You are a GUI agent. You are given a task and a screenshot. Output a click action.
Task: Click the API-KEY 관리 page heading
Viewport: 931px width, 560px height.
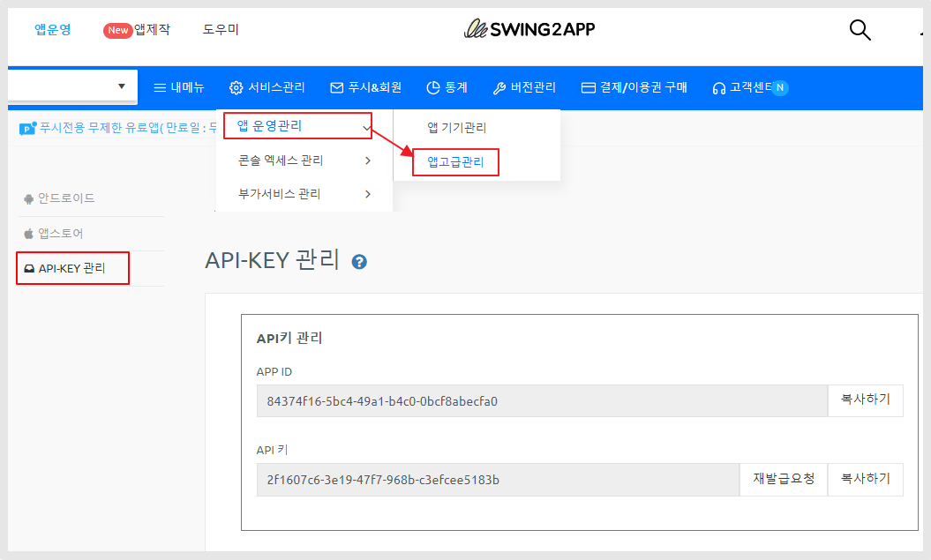coord(272,260)
